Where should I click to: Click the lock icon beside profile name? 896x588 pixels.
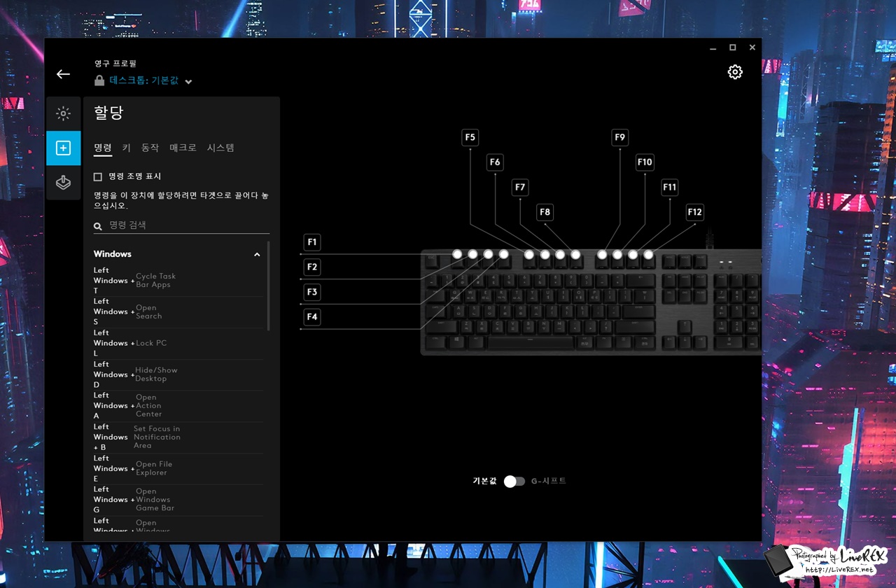click(x=99, y=80)
